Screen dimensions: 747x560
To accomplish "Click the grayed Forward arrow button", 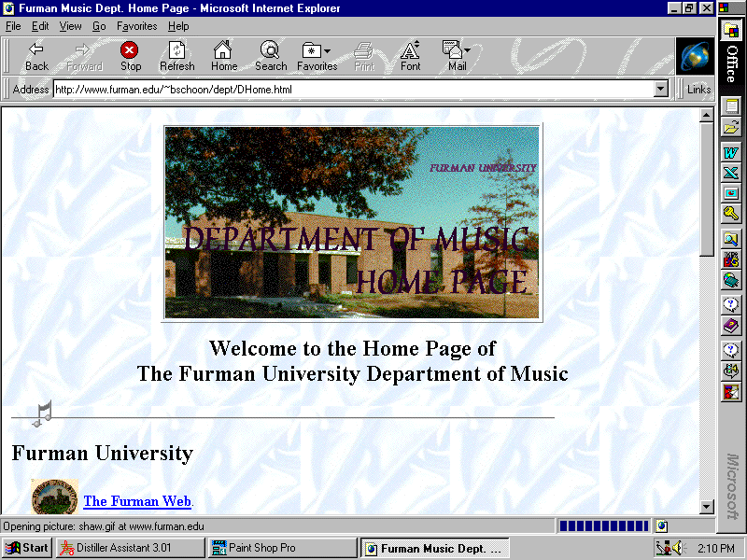I will click(84, 57).
